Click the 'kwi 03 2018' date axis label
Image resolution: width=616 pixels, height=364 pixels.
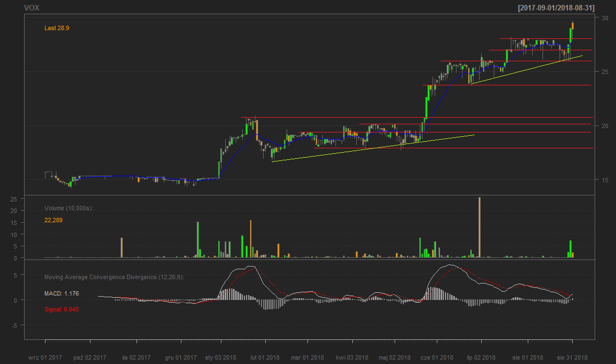tap(352, 357)
